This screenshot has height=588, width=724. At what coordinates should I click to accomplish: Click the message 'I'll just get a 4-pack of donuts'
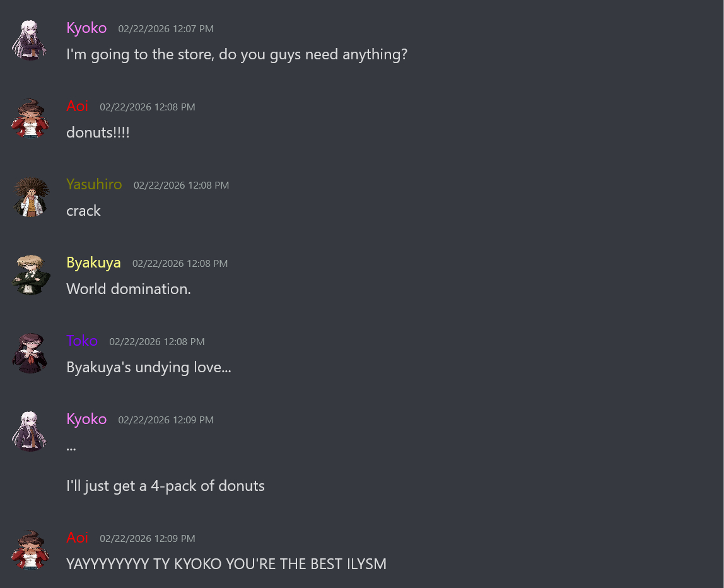coord(165,486)
